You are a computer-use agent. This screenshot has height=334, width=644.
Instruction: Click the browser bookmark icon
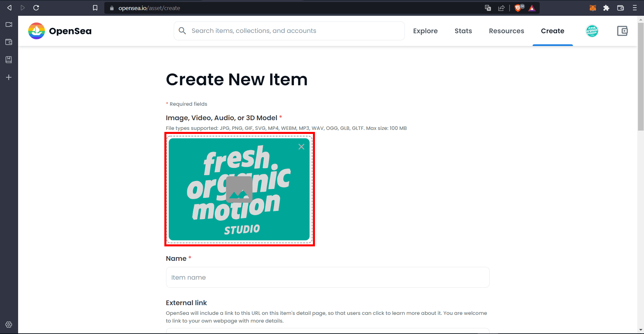point(95,8)
